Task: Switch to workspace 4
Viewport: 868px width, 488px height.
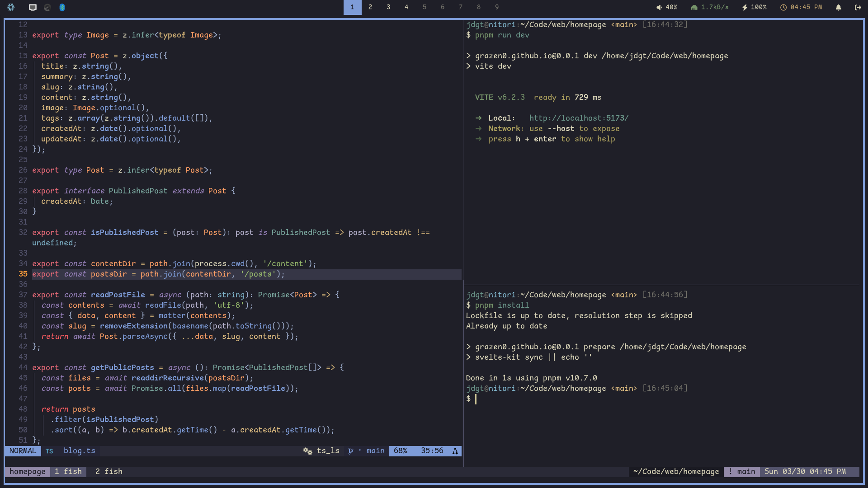Action: (x=406, y=7)
